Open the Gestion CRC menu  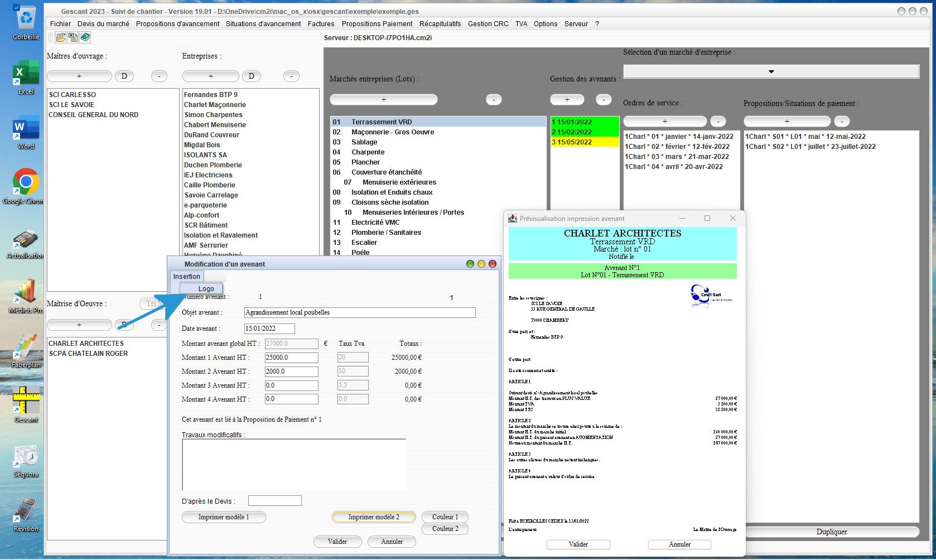(x=488, y=24)
